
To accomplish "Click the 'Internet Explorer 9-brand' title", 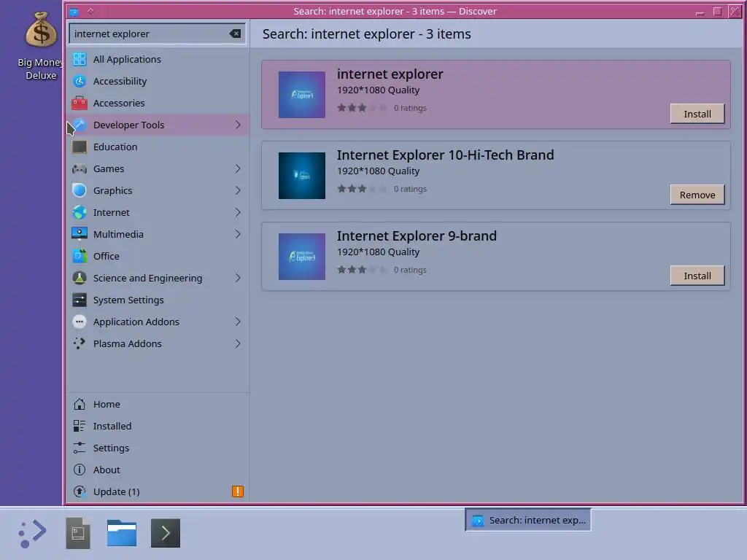I will point(417,236).
